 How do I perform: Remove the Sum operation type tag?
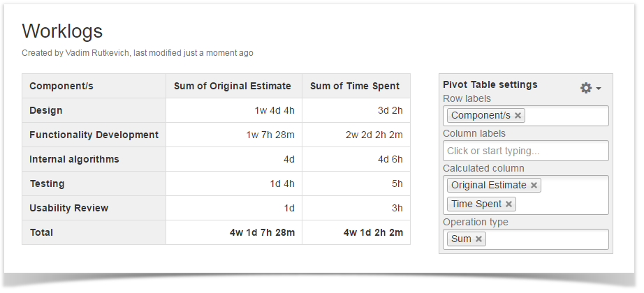[x=479, y=239]
